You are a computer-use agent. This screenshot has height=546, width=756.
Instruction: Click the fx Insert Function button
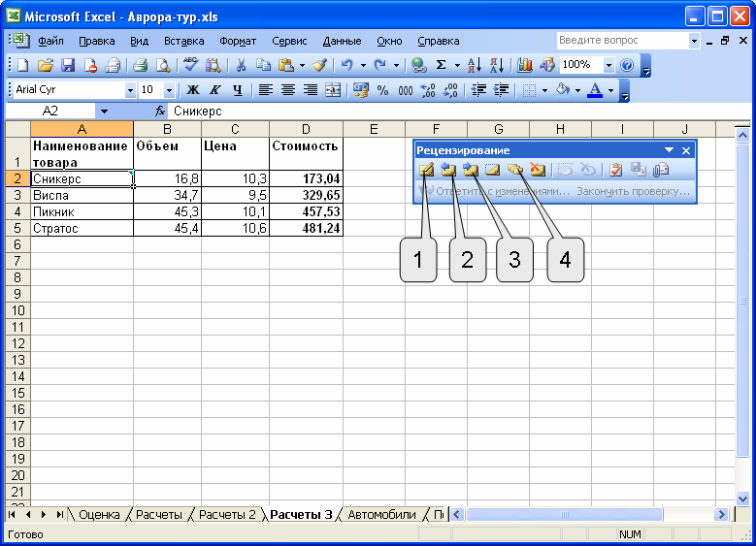click(160, 112)
